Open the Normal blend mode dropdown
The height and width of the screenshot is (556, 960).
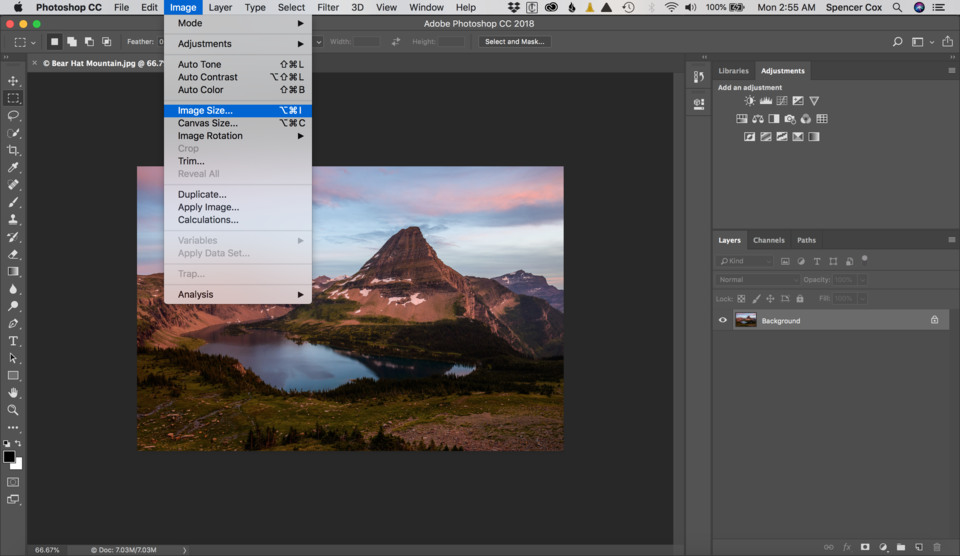point(757,280)
